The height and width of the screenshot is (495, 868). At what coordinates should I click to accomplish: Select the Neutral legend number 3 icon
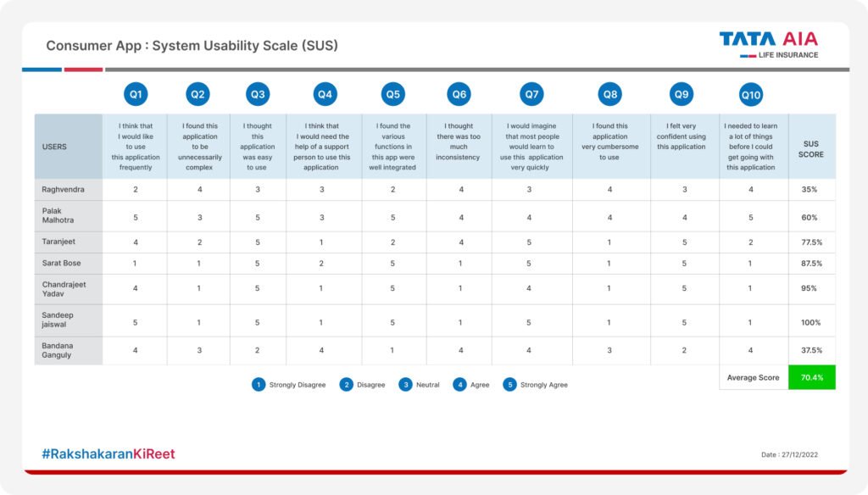point(406,385)
